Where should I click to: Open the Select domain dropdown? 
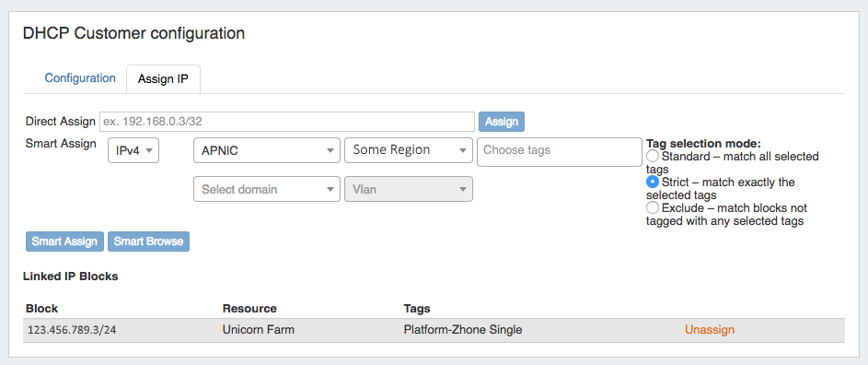pos(267,189)
